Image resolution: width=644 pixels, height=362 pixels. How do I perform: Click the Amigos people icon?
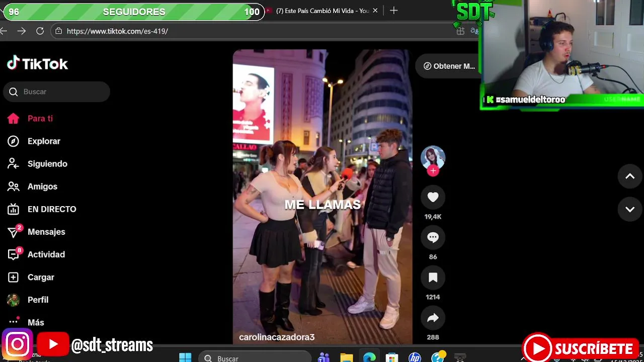coord(13,187)
